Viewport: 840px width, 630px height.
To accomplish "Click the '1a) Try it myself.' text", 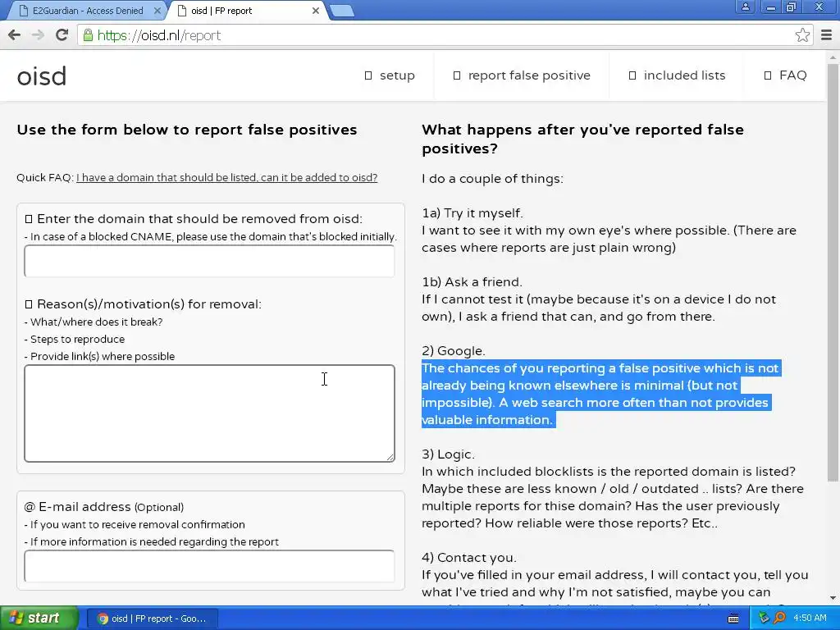I will 472,212.
